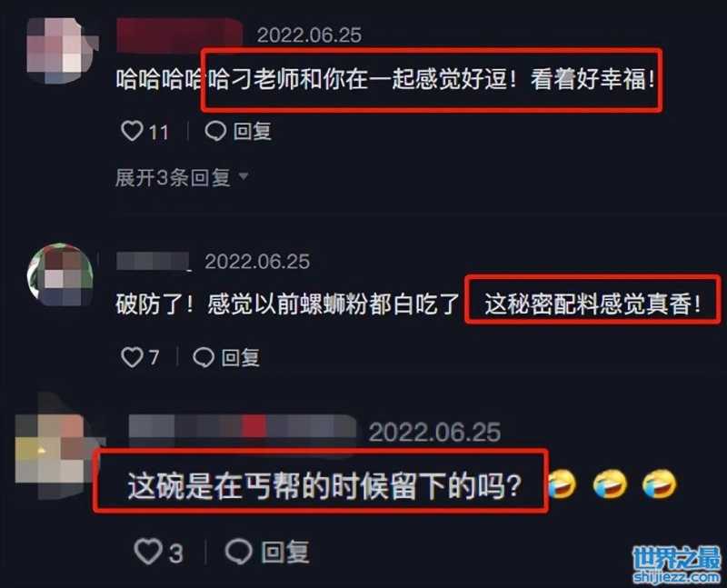Click the first laughing-crying emoji
The image size is (727, 588).
562,484
